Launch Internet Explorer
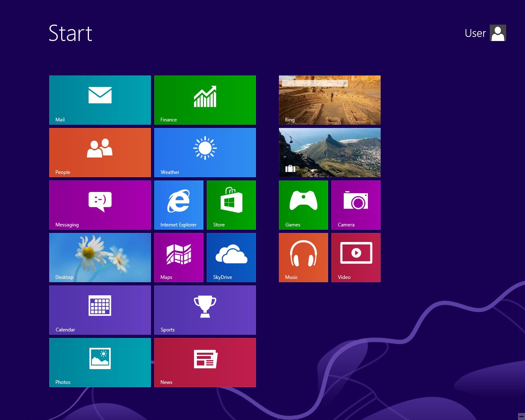The height and width of the screenshot is (420, 525). tap(179, 205)
